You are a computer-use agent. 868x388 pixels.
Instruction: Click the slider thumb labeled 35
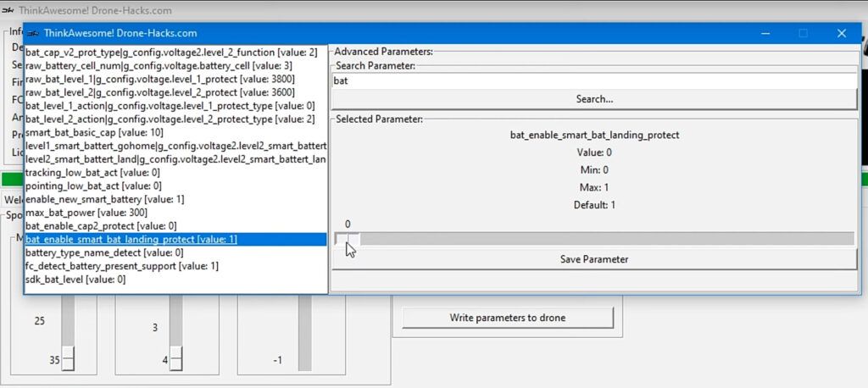coord(68,358)
